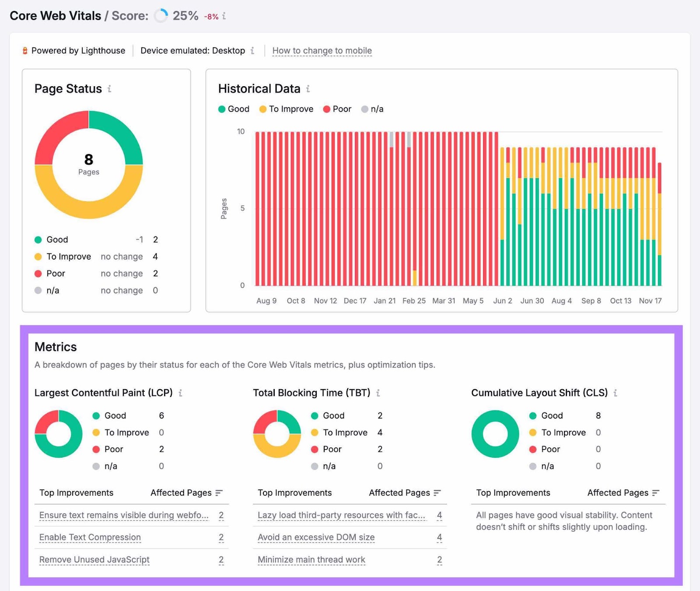Screen dimensions: 700x591
Task: Click the CLS Good count row
Action: tap(565, 415)
